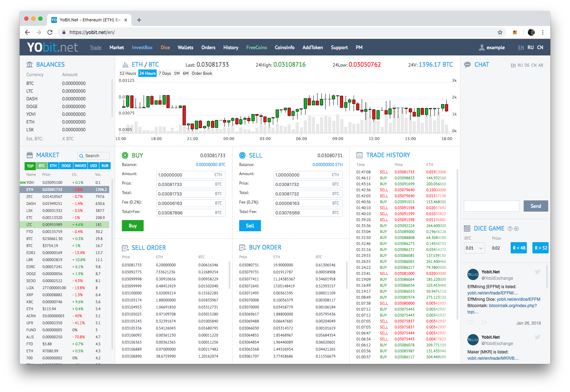
Task: Click the Buy Order list icon
Action: pyautogui.click(x=242, y=247)
